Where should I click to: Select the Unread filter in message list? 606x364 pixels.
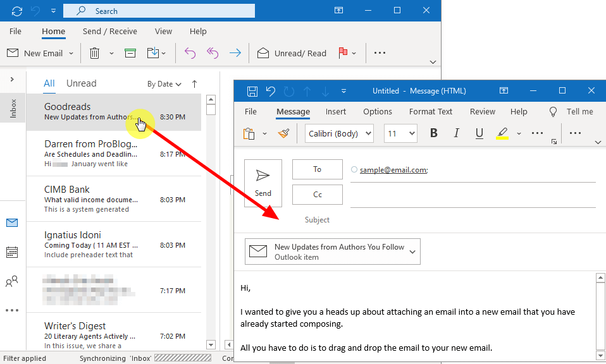click(81, 83)
